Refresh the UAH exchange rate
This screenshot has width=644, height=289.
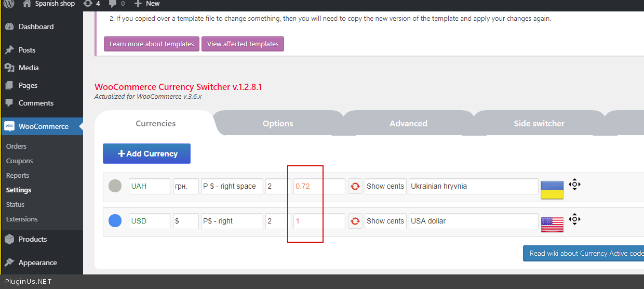[355, 186]
